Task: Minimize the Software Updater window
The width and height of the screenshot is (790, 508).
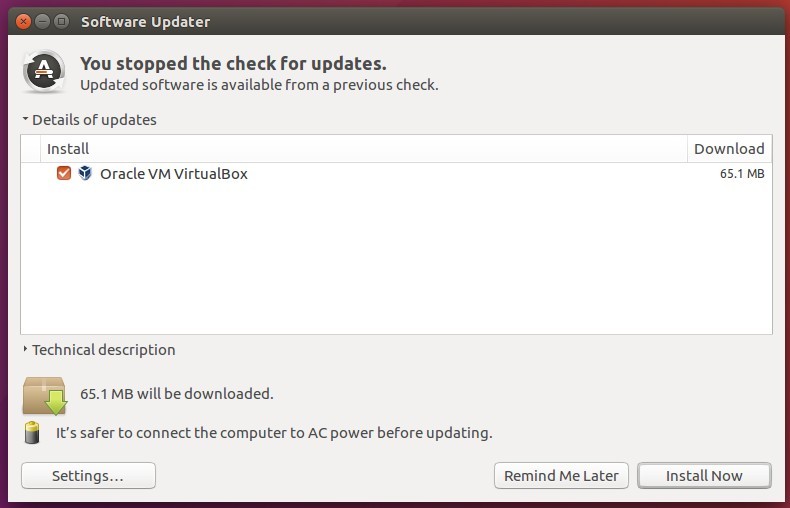Action: [x=42, y=21]
